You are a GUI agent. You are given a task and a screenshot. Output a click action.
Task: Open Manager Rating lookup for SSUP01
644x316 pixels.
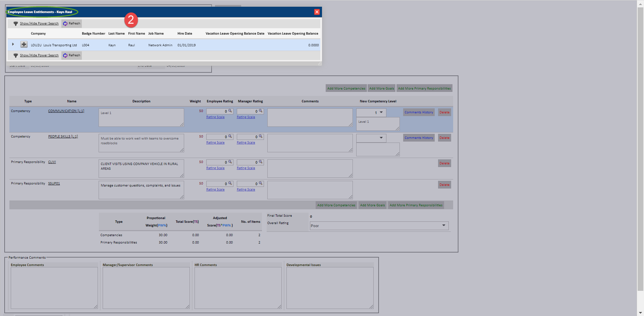tap(261, 183)
